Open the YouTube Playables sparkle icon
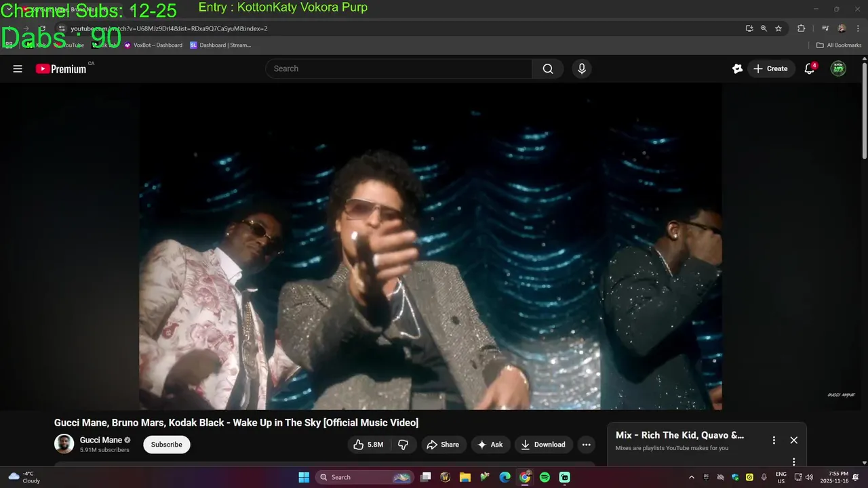 point(737,68)
